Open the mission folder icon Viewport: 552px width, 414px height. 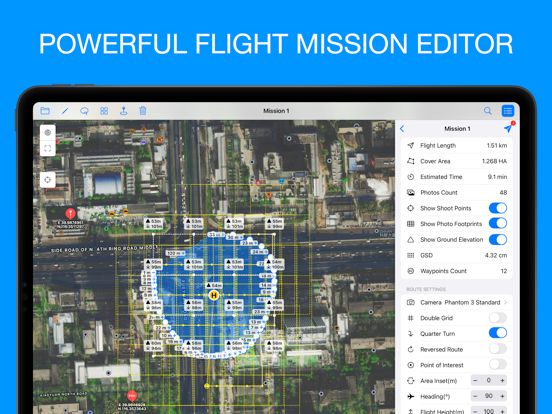[45, 111]
